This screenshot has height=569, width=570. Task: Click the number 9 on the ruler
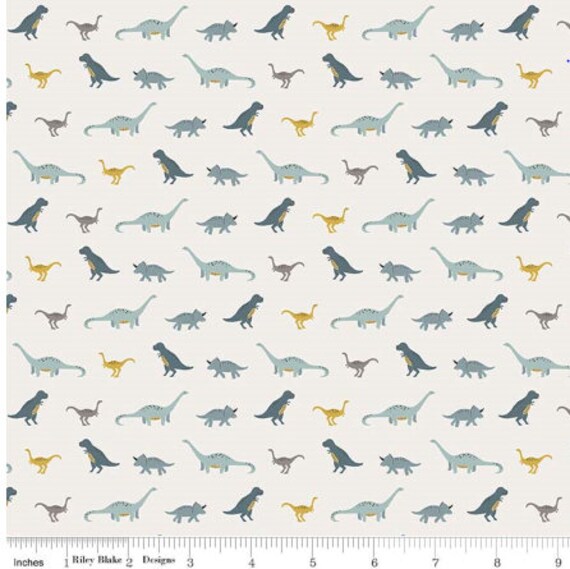click(x=558, y=562)
